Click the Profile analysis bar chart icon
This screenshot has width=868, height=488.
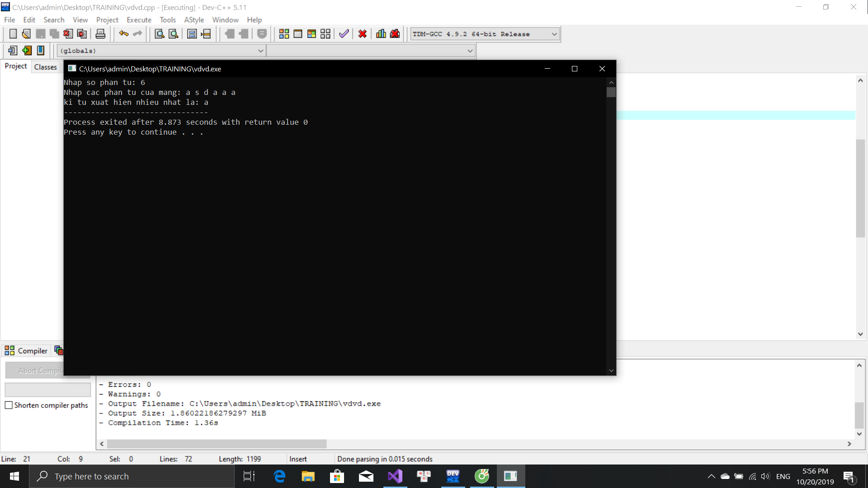[381, 34]
